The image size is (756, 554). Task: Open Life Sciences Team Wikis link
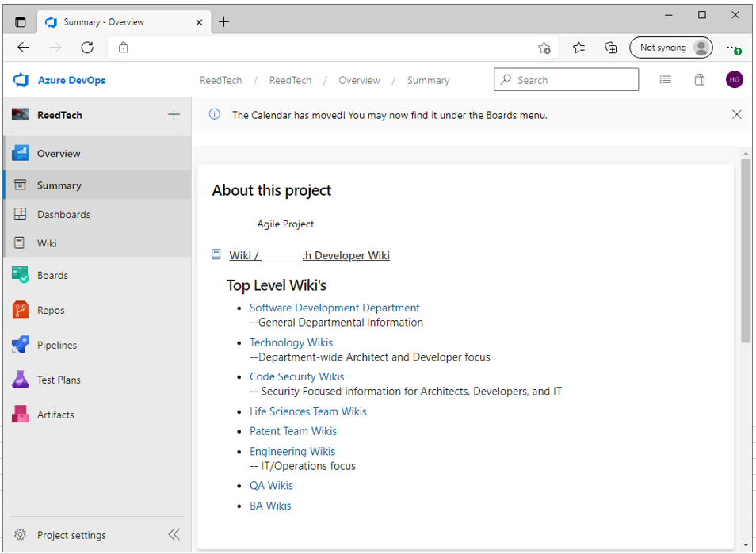tap(307, 411)
